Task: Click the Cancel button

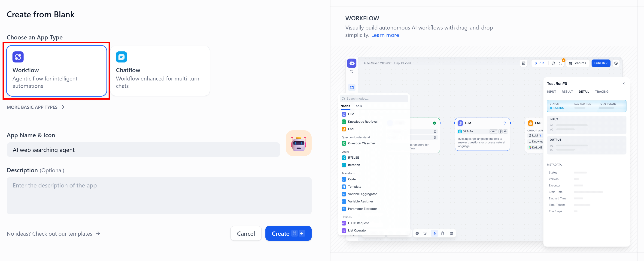Action: pos(246,233)
